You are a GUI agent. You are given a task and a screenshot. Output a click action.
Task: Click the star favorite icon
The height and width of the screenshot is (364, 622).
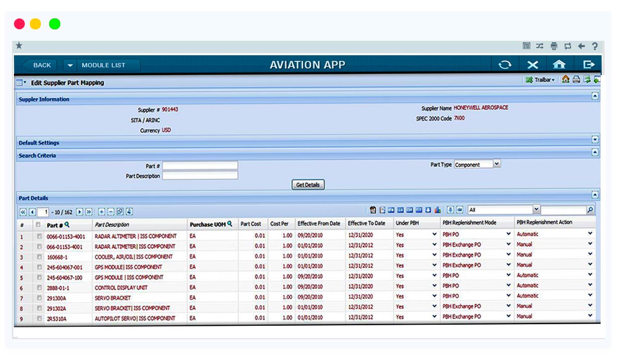tap(19, 46)
